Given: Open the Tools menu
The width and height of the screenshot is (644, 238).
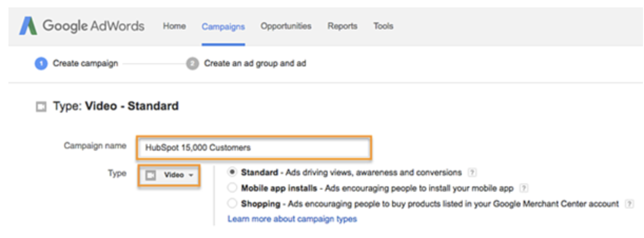Looking at the screenshot, I should click(x=383, y=26).
